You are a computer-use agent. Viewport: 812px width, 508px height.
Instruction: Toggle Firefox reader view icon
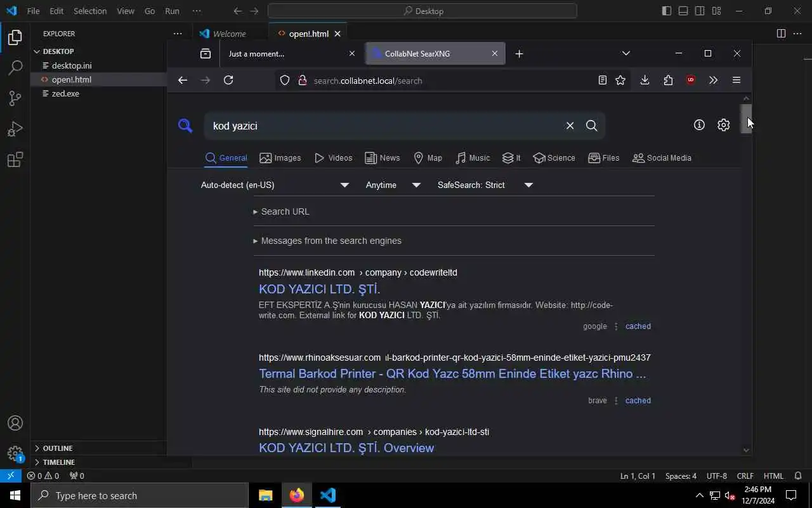pyautogui.click(x=603, y=80)
